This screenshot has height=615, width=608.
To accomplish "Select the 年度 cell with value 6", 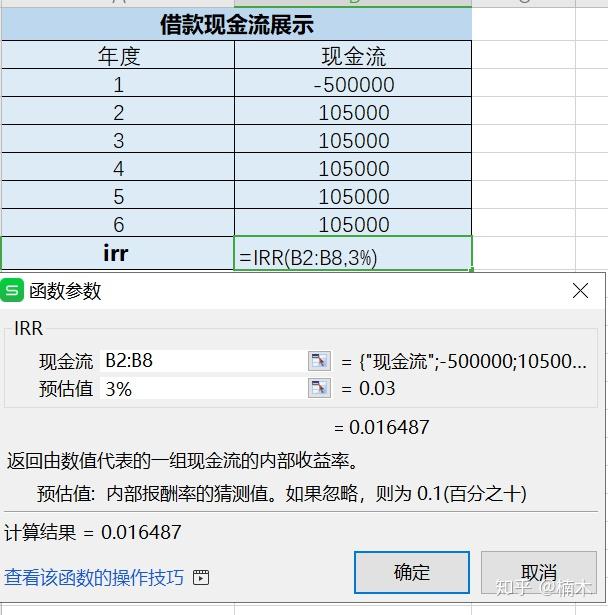I will tap(118, 222).
